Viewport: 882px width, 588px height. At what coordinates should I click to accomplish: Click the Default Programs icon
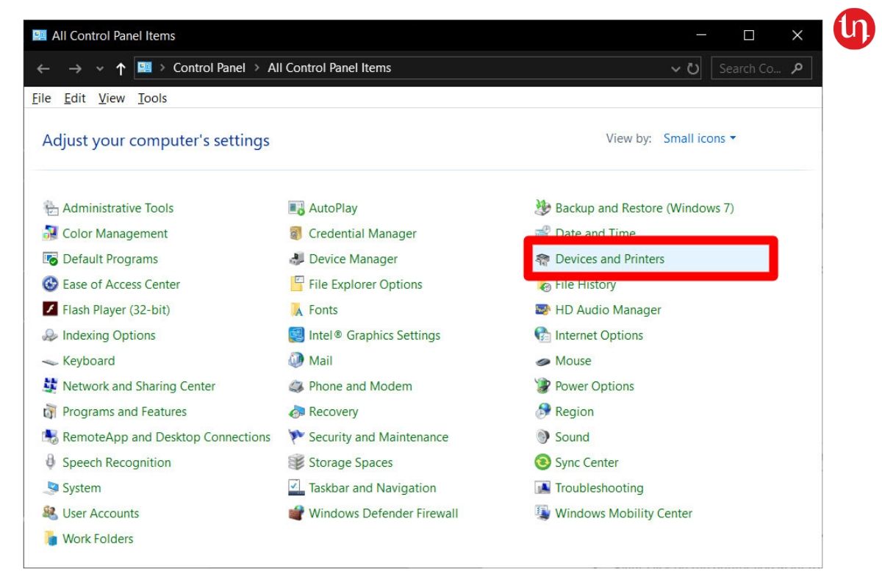[51, 259]
